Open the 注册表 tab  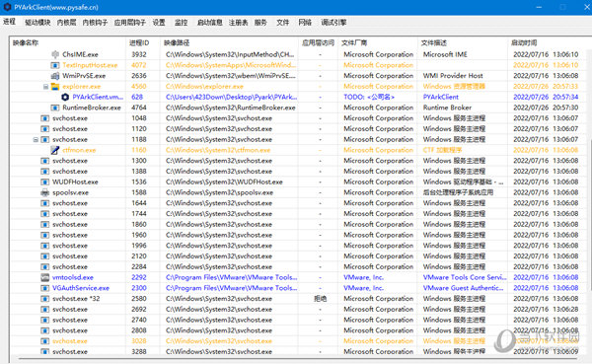[x=238, y=23]
